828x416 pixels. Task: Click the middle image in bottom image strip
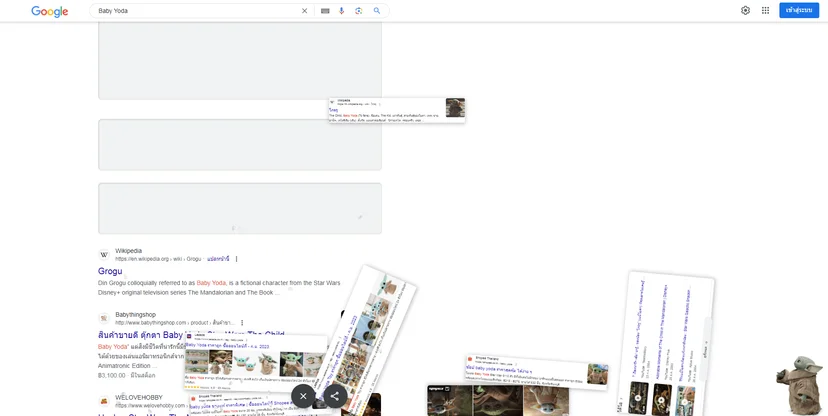click(x=497, y=401)
